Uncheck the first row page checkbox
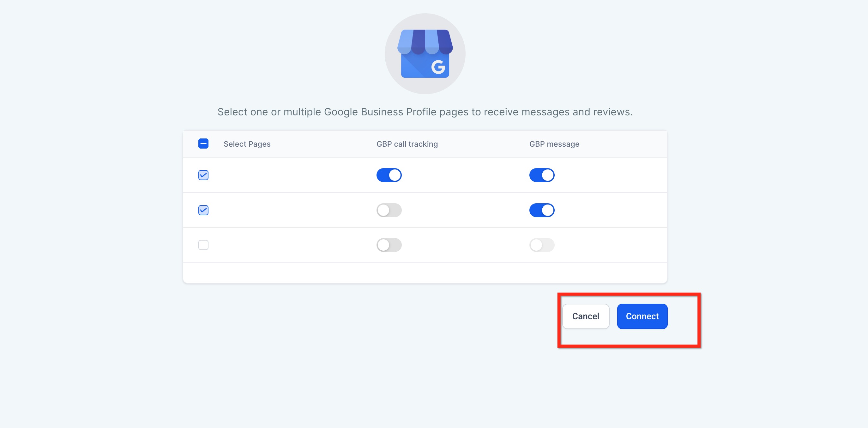868x428 pixels. (203, 175)
